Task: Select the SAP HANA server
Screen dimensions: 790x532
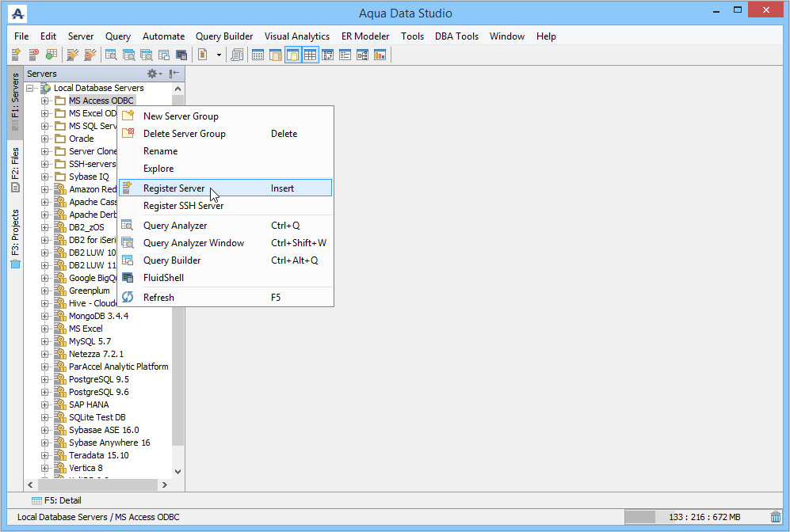Action: coord(89,405)
